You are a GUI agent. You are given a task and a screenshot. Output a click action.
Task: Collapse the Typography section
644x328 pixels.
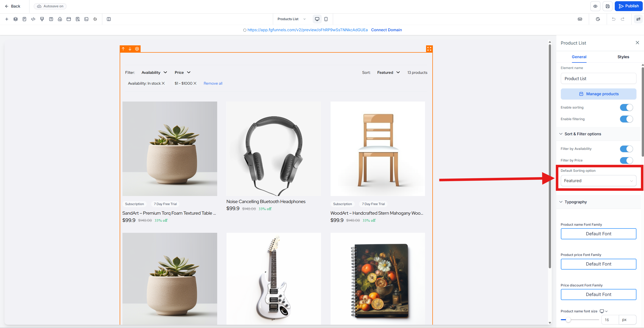pos(575,202)
